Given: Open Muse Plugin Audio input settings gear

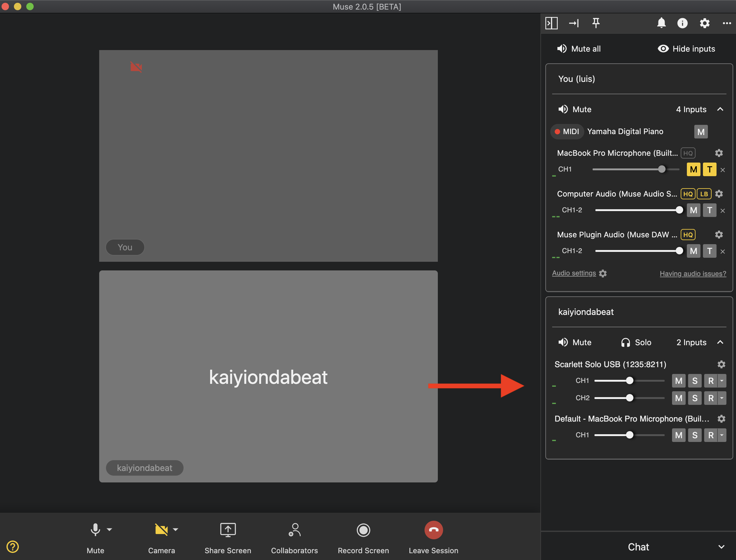Looking at the screenshot, I should coord(719,235).
